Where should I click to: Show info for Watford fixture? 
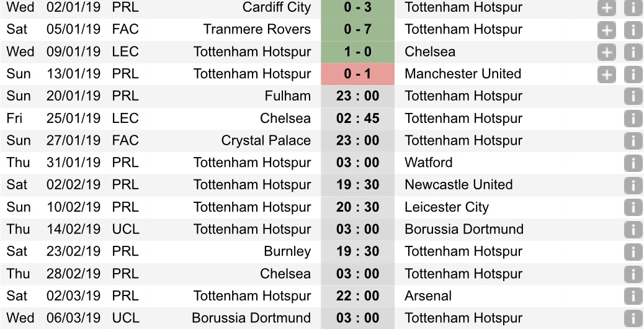click(632, 163)
